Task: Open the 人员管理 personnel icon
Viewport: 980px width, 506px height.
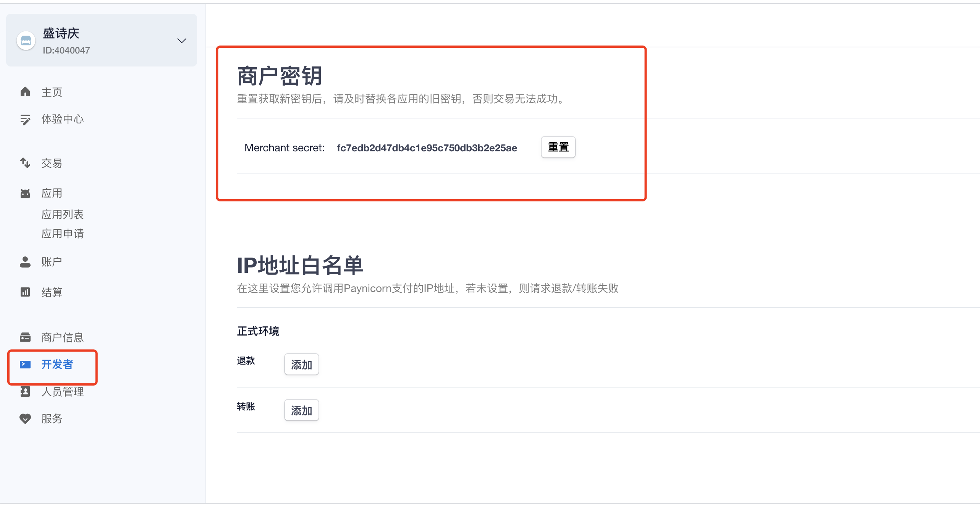Action: tap(25, 391)
